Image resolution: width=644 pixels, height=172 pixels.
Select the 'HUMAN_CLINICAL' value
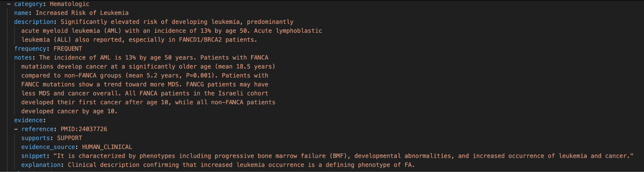(x=107, y=147)
